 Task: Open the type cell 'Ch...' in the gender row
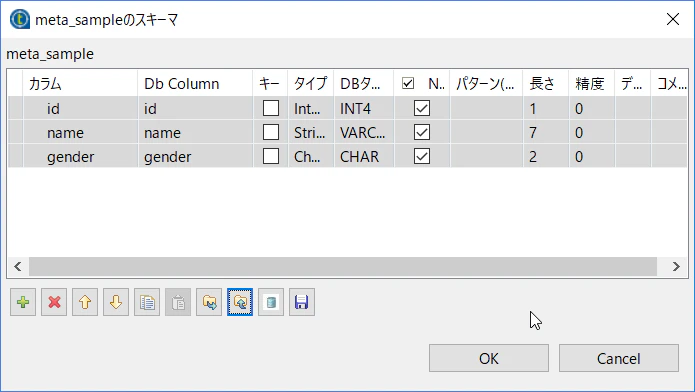[311, 157]
